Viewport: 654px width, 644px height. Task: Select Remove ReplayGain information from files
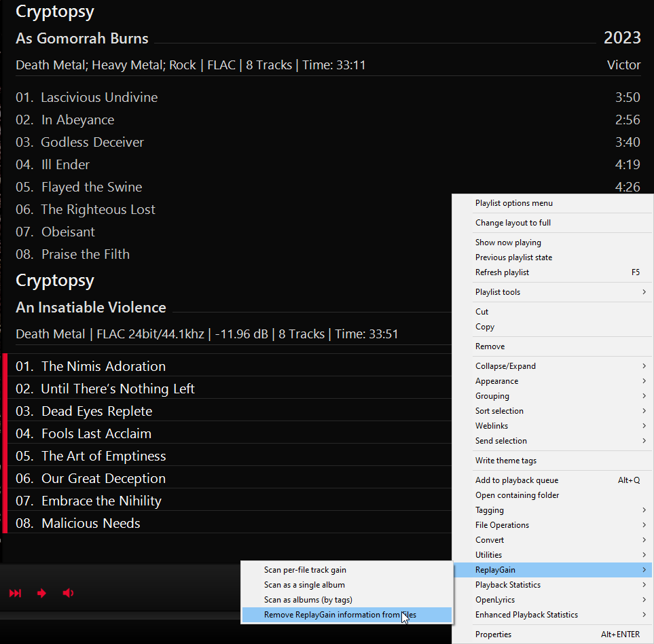pyautogui.click(x=346, y=615)
